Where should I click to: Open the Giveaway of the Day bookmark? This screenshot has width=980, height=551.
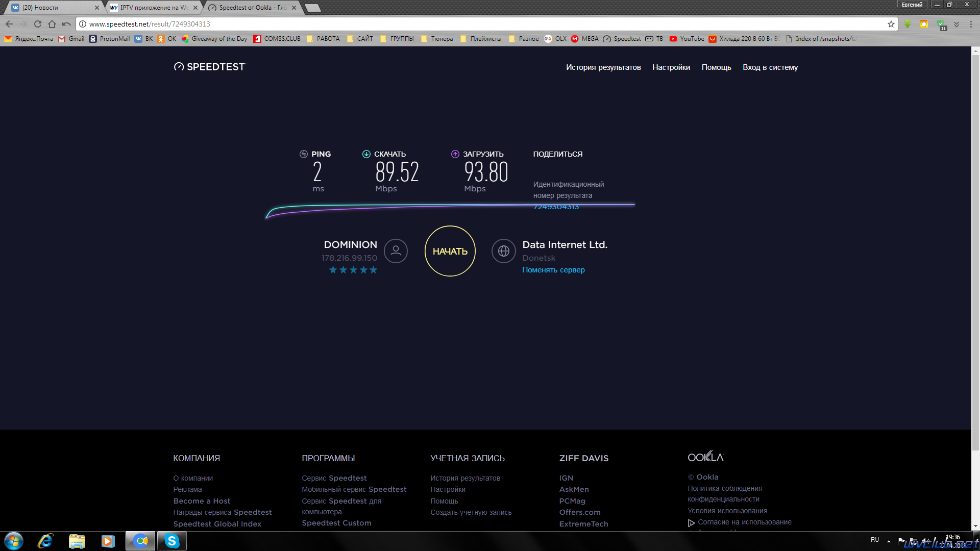pos(214,39)
